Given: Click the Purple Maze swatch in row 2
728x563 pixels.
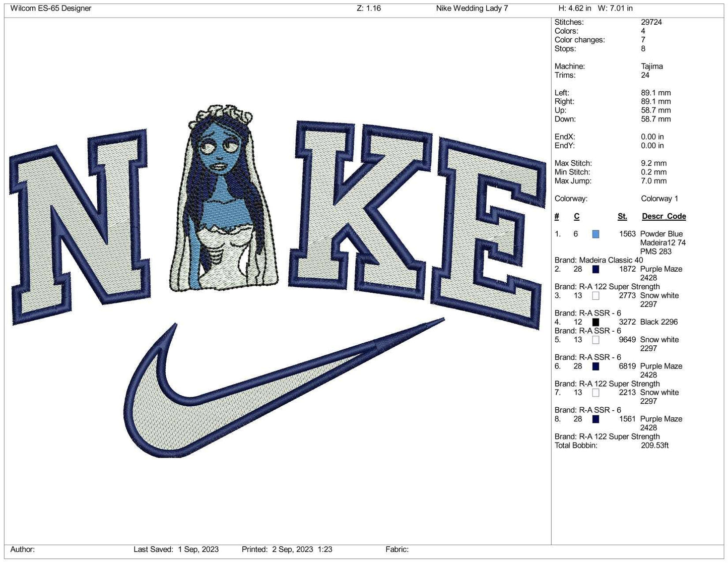Looking at the screenshot, I should (x=596, y=269).
